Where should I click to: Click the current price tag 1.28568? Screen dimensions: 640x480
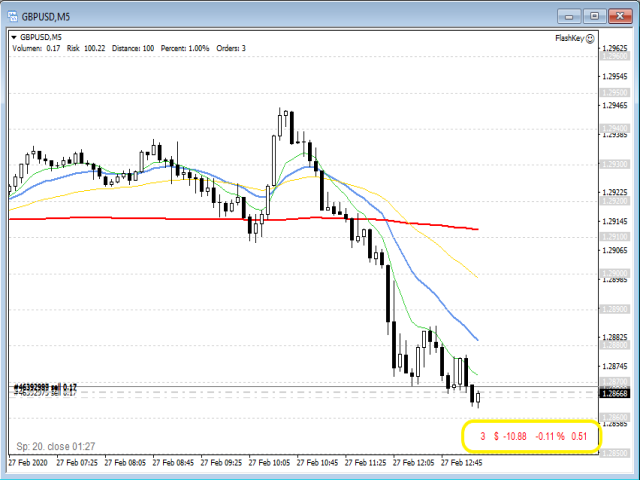tap(615, 393)
